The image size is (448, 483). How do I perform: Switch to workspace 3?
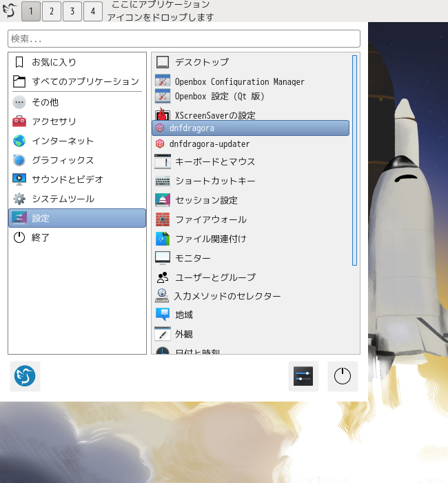(x=72, y=12)
